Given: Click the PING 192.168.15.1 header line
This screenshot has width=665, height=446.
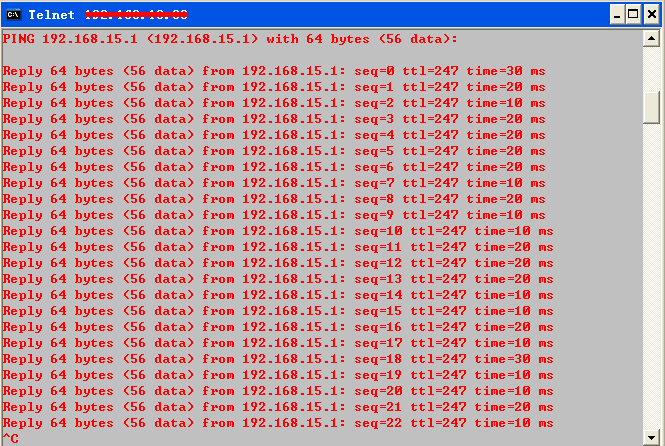Looking at the screenshot, I should click(x=230, y=39).
